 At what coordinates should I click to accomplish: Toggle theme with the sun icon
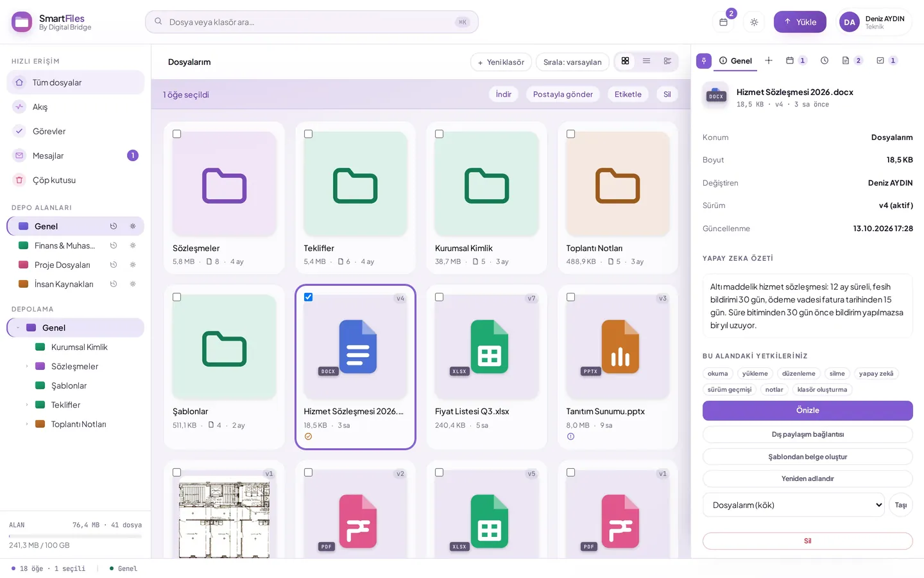pos(754,22)
